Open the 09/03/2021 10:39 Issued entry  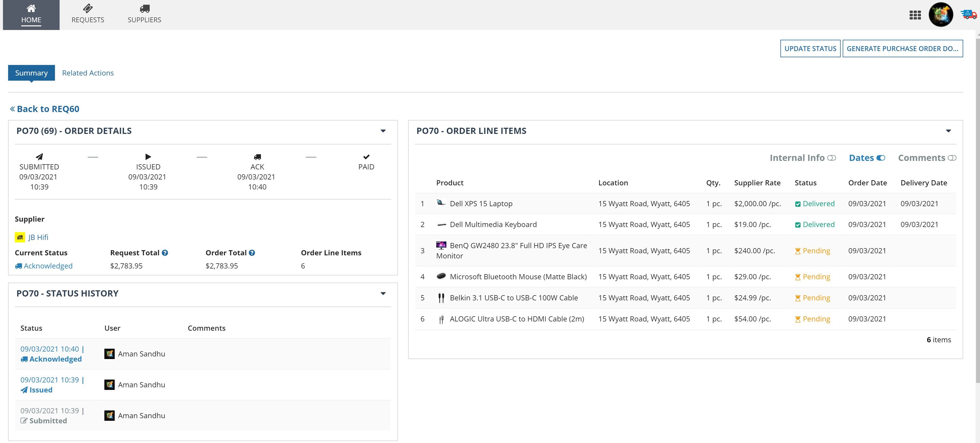[52, 384]
